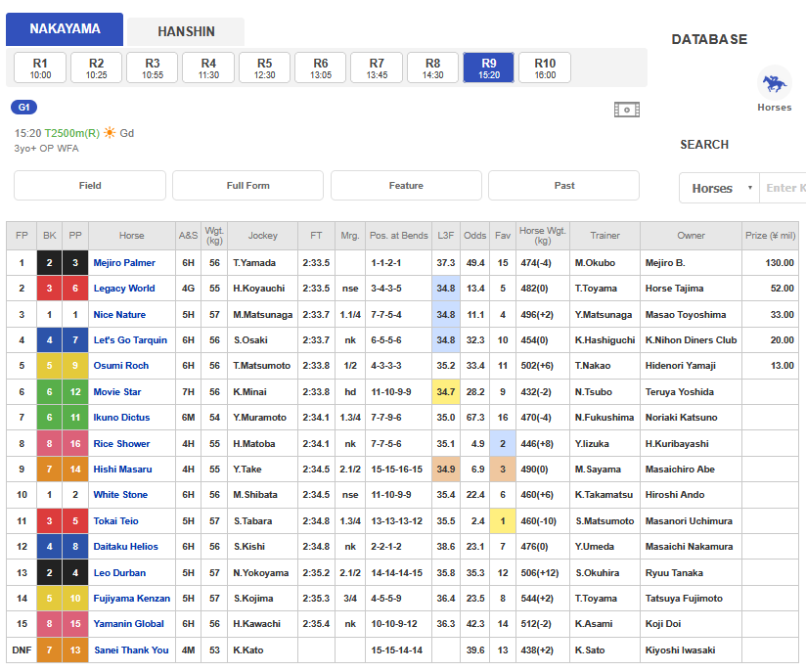Focus the search keyword input field
Image resolution: width=806 pixels, height=672 pixels.
pyautogui.click(x=783, y=188)
